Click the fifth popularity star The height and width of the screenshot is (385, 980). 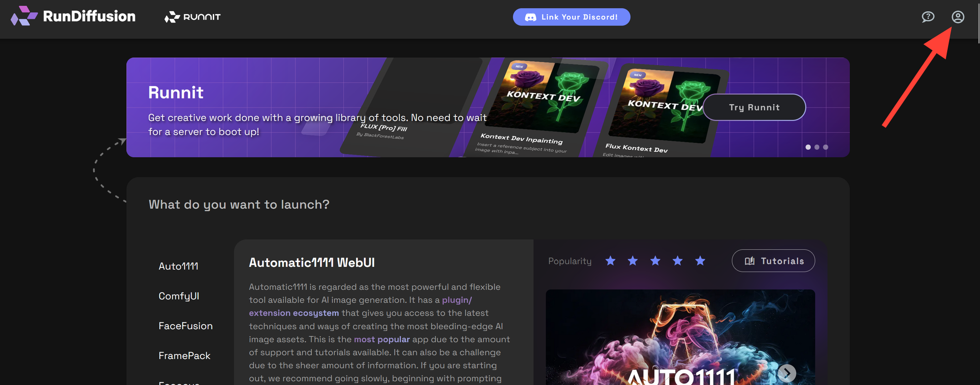[x=700, y=261]
